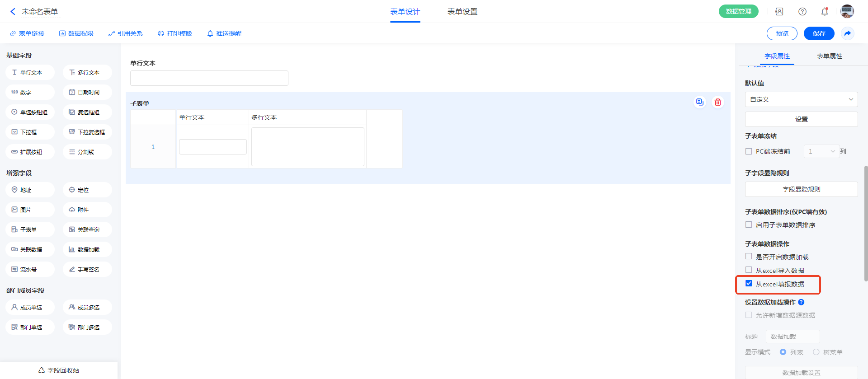This screenshot has height=379, width=868.
Task: Open the notification bell icon
Action: [x=824, y=12]
